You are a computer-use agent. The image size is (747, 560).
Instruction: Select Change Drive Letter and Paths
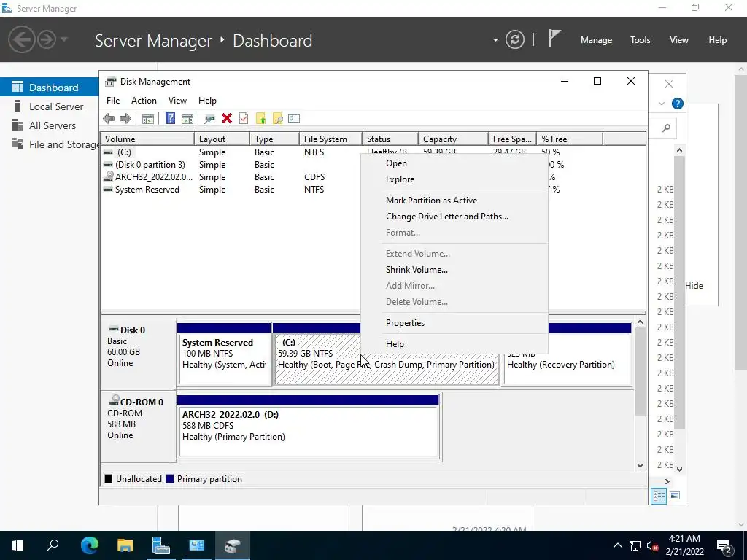tap(454, 217)
